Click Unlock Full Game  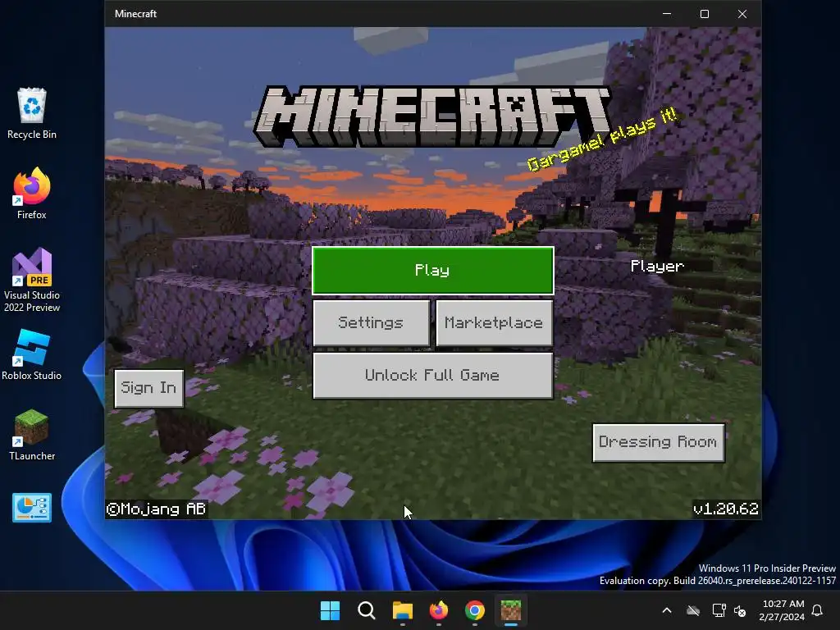coord(433,375)
